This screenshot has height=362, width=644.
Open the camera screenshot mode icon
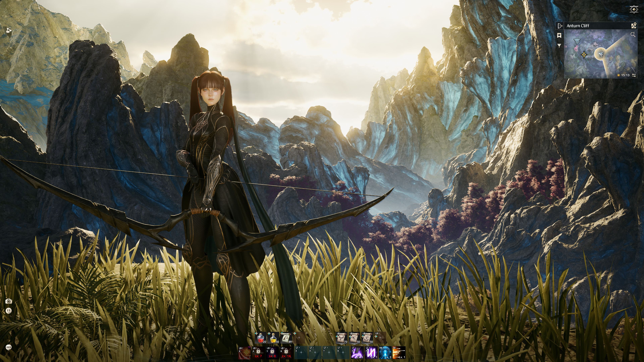pos(9,301)
